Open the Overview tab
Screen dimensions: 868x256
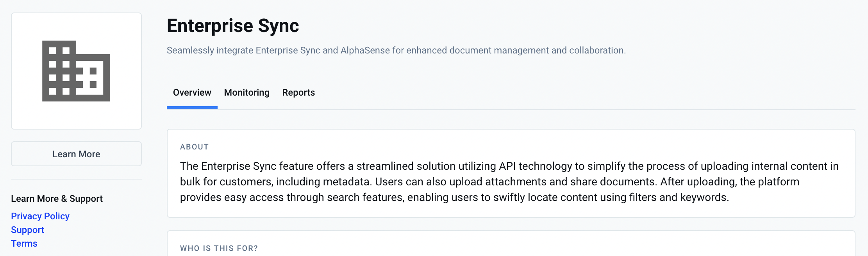tap(192, 92)
